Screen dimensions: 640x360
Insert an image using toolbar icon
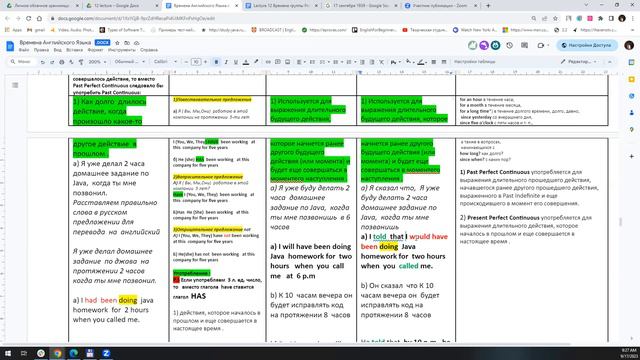pyautogui.click(x=288, y=62)
